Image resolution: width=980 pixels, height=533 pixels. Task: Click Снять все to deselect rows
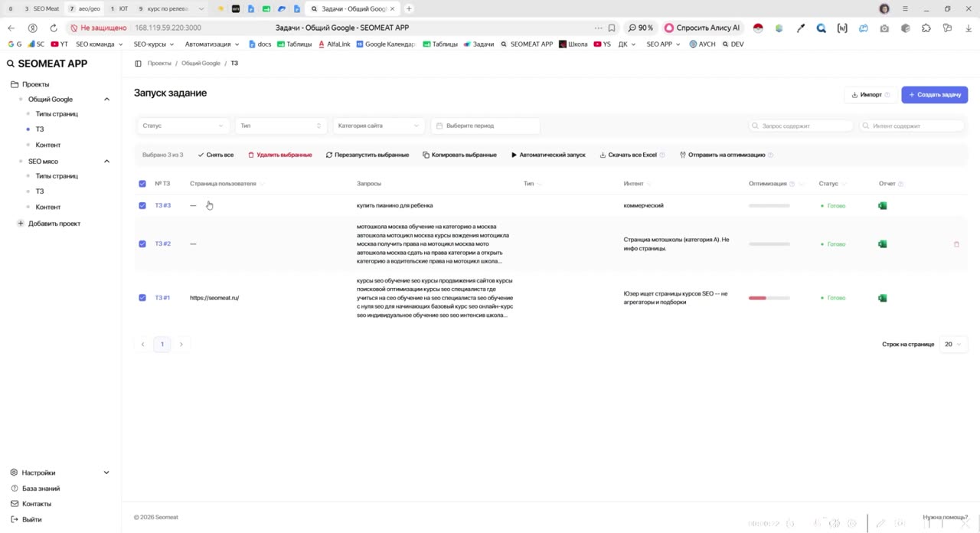[x=215, y=155]
